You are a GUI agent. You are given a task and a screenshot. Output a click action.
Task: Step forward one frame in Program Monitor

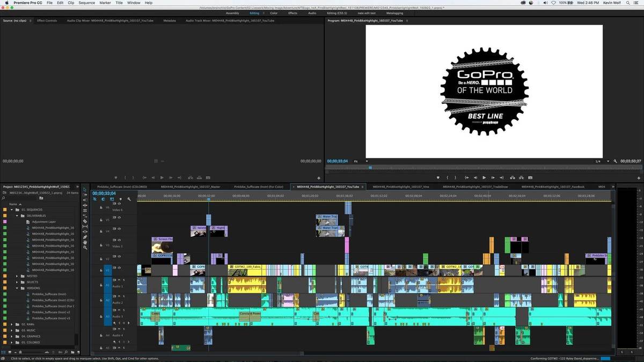click(x=493, y=178)
